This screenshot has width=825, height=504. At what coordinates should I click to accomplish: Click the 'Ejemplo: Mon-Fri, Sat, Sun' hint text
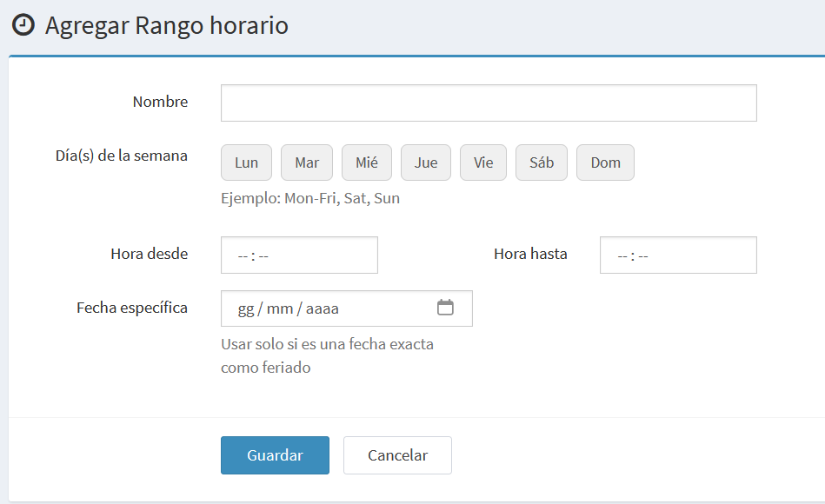coord(310,198)
